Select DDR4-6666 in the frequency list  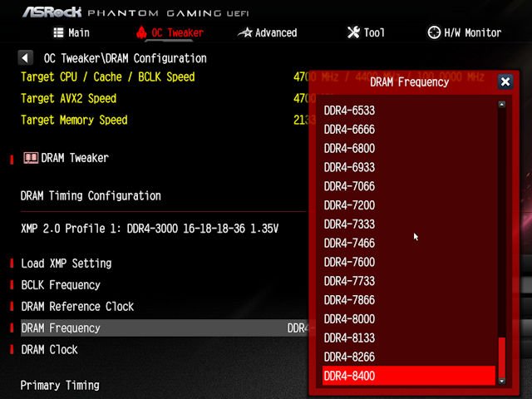click(409, 130)
